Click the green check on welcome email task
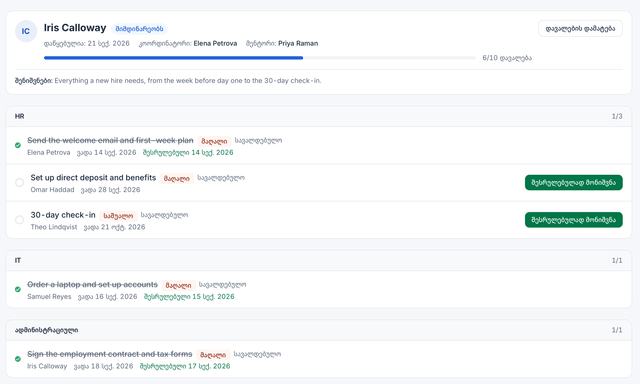Screen dimensions: 640x384 tap(18, 145)
